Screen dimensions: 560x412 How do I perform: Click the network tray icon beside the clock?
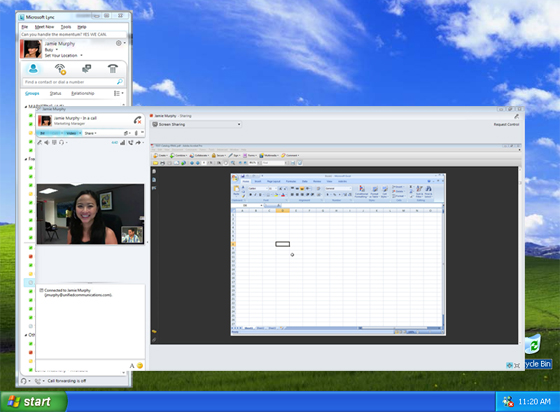click(x=508, y=402)
